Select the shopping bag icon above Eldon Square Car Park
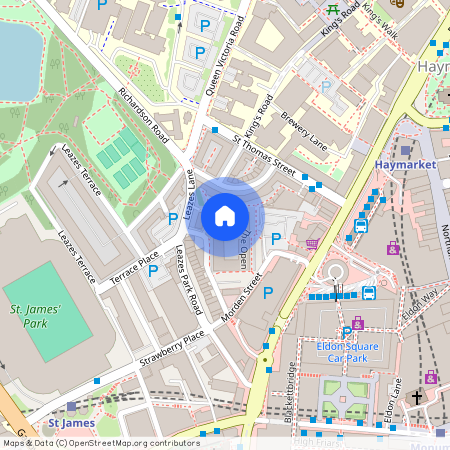 (358, 323)
